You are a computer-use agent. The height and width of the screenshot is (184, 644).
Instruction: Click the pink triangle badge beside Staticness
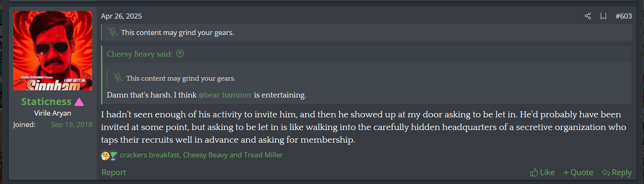point(79,102)
